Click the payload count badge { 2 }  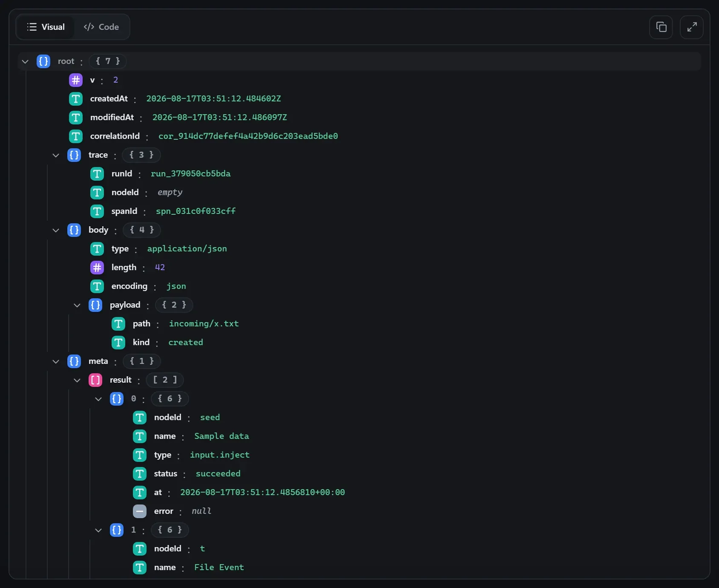(174, 305)
